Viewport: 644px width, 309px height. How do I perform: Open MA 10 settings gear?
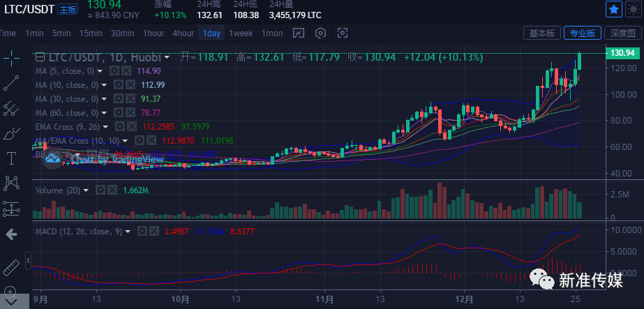119,85
